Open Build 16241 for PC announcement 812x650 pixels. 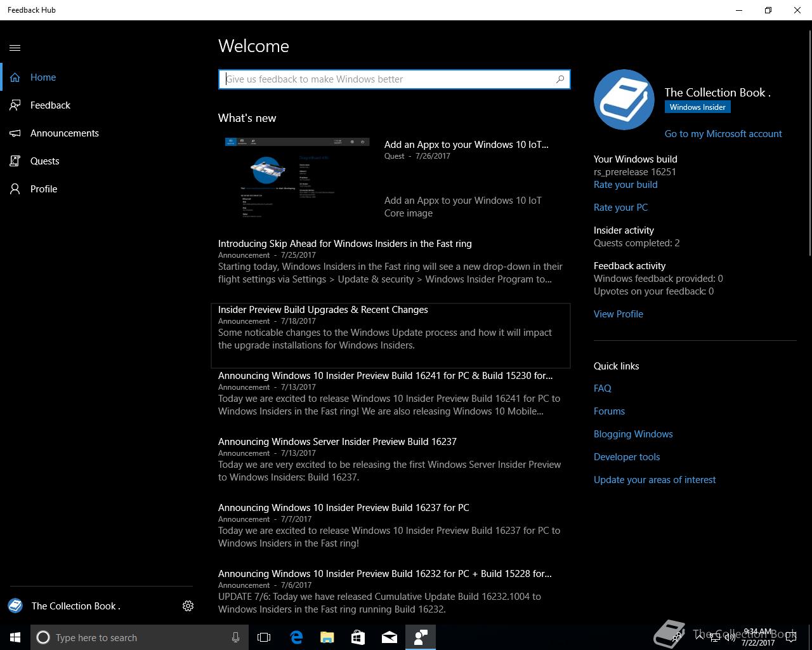[385, 376]
